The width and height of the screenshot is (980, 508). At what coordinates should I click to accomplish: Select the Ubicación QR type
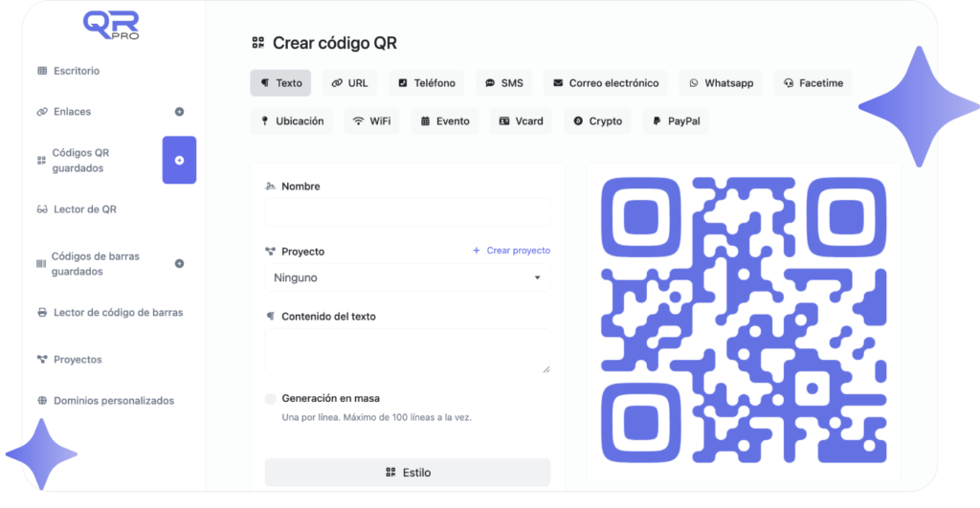tap(291, 121)
